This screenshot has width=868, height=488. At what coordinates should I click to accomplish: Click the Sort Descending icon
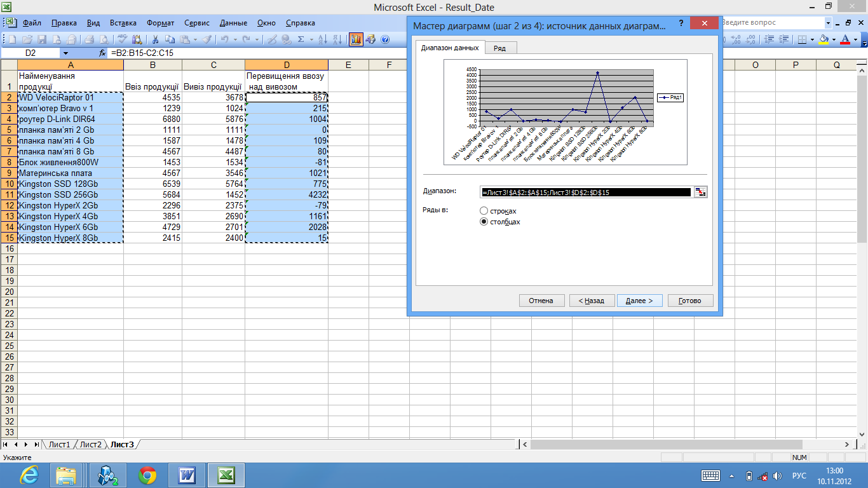point(337,39)
